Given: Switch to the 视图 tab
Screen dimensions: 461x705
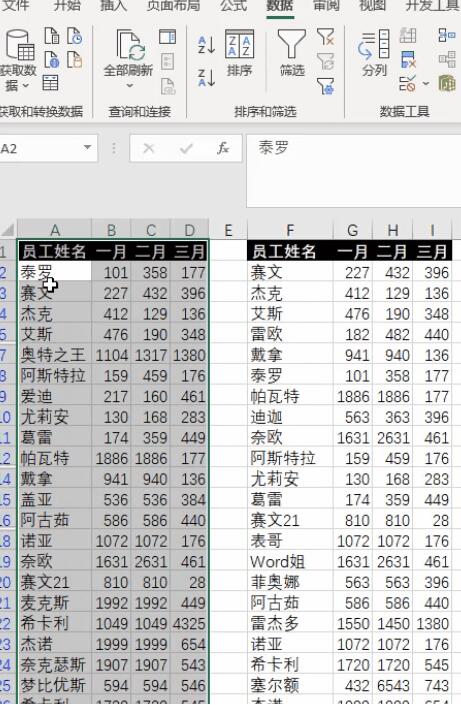Looking at the screenshot, I should 372,5.
